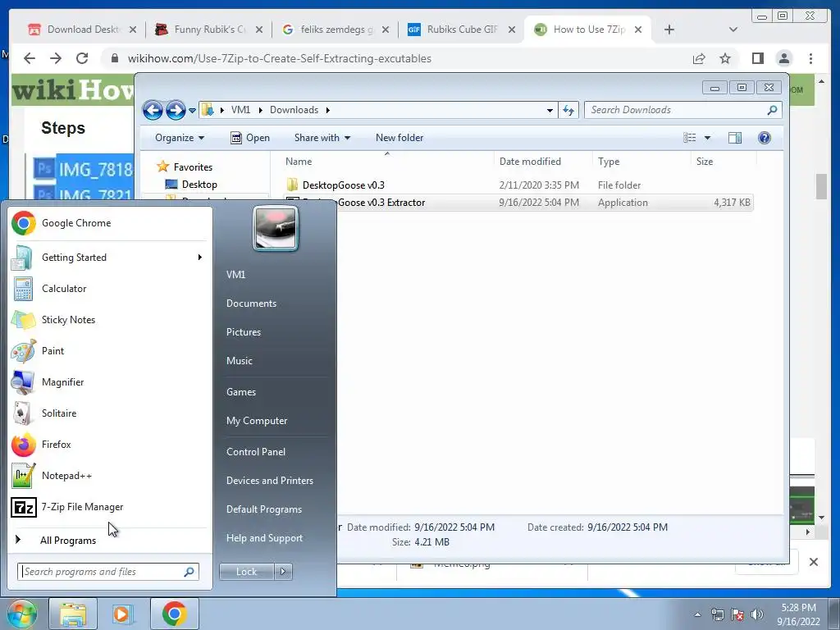The width and height of the screenshot is (840, 630).
Task: Open Devices and Printers
Action: pyautogui.click(x=269, y=481)
